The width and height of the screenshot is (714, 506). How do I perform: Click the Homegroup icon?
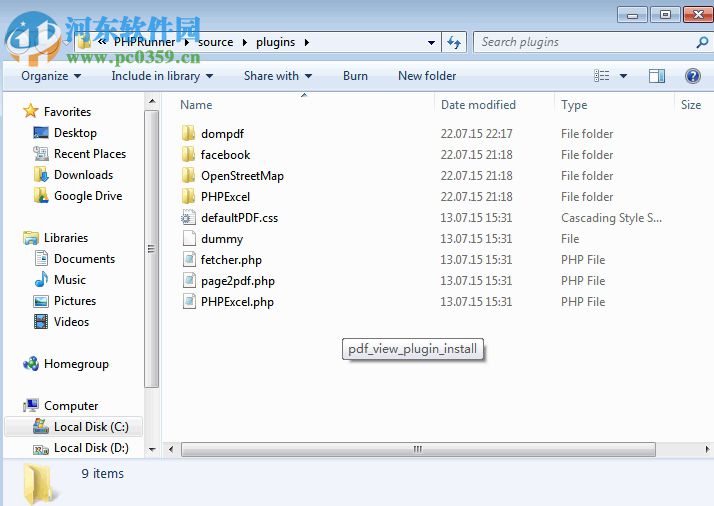[31, 363]
